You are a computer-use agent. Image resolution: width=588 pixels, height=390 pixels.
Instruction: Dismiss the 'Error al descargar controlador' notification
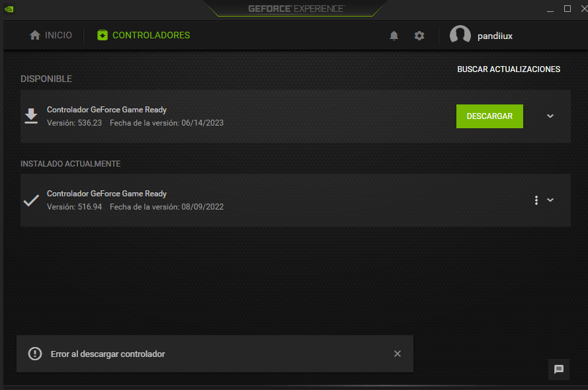tap(398, 354)
